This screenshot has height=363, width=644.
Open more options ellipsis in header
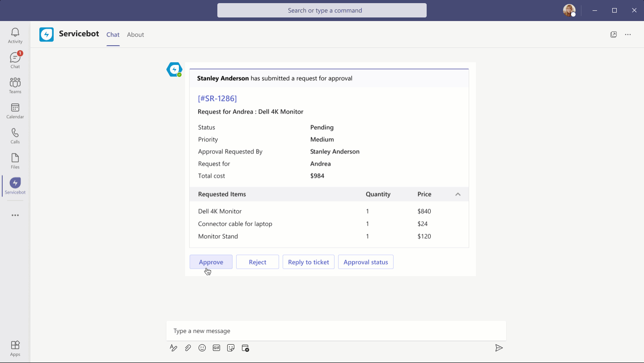[x=628, y=34]
